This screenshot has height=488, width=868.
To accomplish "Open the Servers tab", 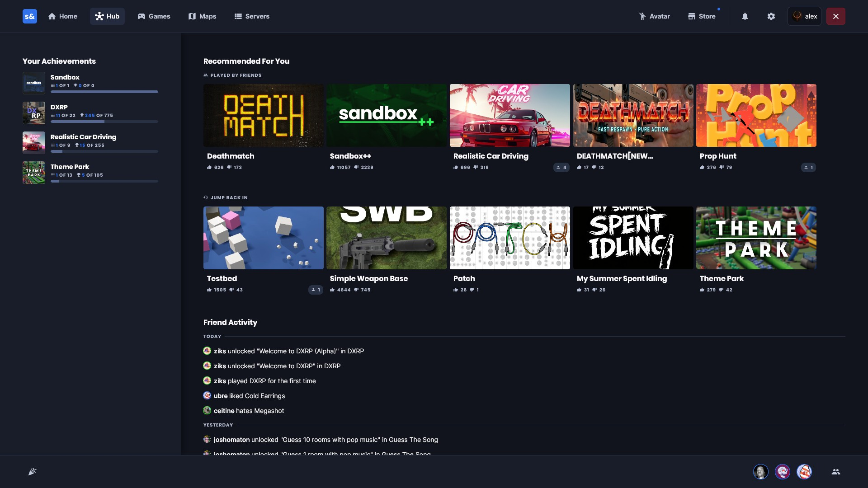I will click(252, 16).
